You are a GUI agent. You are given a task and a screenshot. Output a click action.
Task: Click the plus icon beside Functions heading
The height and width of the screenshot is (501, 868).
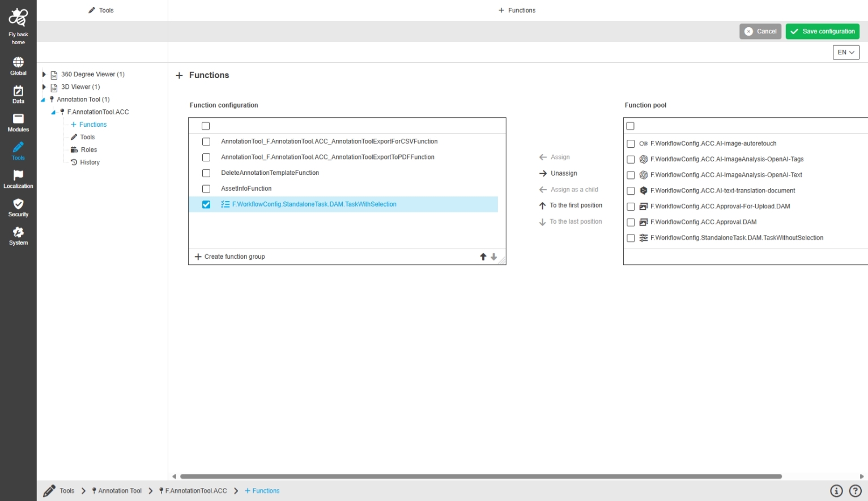[179, 75]
